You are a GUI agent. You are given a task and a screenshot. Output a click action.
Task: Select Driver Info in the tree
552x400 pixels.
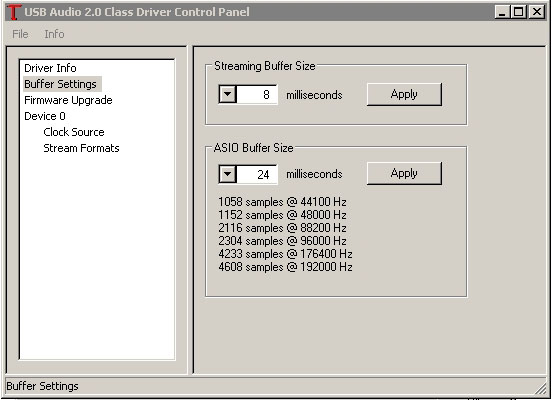(50, 68)
